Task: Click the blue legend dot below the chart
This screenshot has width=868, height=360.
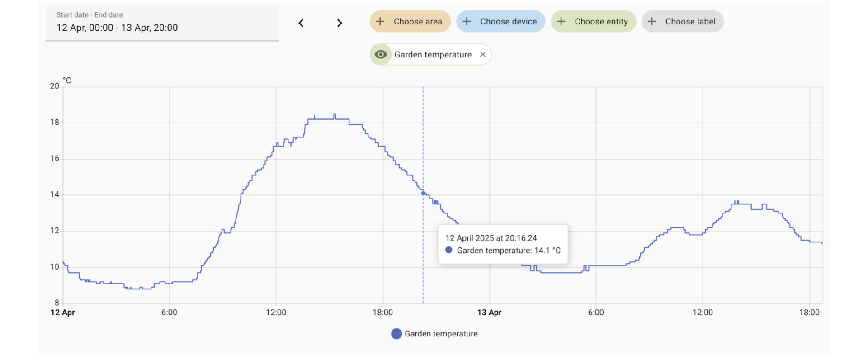Action: coord(396,334)
